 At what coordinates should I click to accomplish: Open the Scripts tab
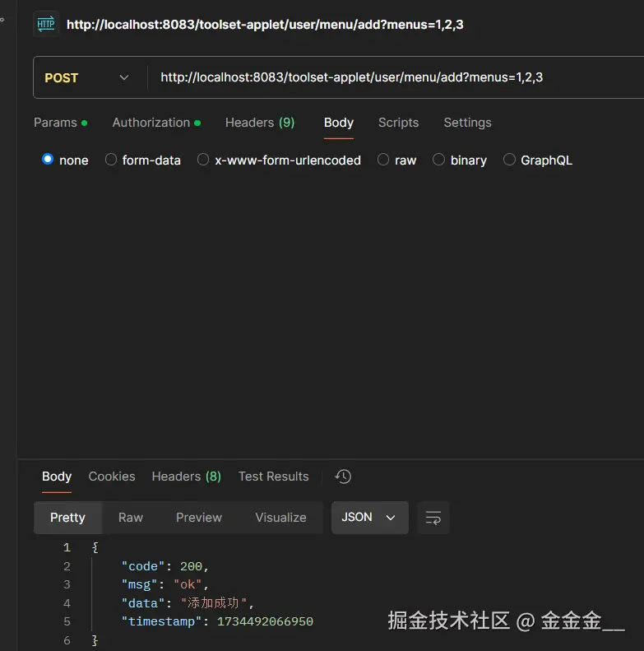(x=398, y=123)
